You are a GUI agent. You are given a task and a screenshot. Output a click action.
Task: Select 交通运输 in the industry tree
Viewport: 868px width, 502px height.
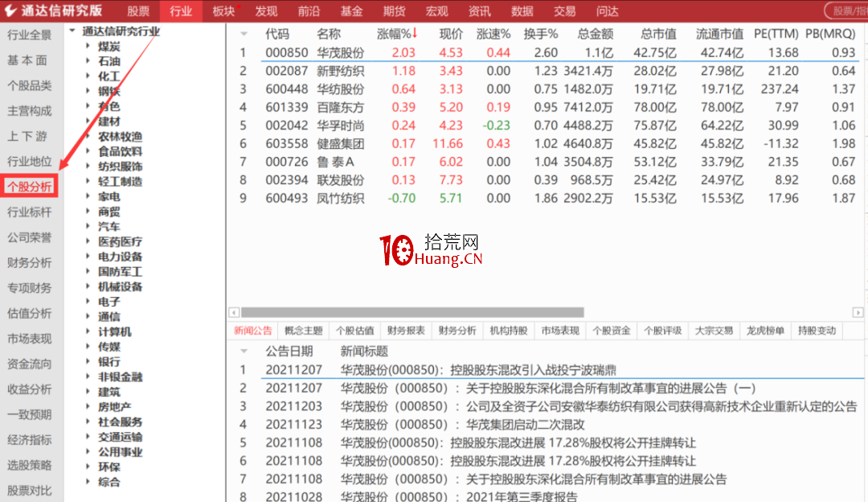pyautogui.click(x=120, y=437)
